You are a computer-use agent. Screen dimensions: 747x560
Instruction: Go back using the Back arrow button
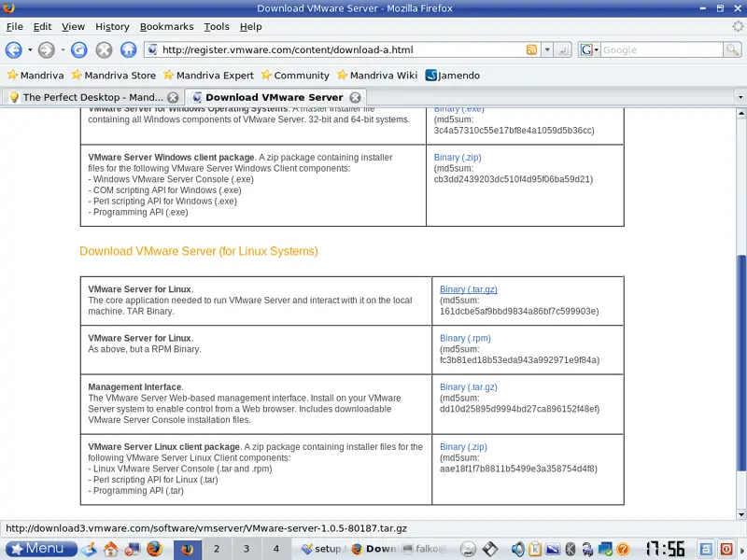point(13,50)
